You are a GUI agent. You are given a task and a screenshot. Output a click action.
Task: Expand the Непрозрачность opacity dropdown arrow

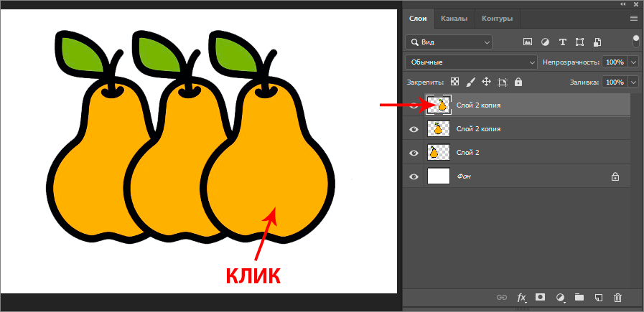[633, 62]
